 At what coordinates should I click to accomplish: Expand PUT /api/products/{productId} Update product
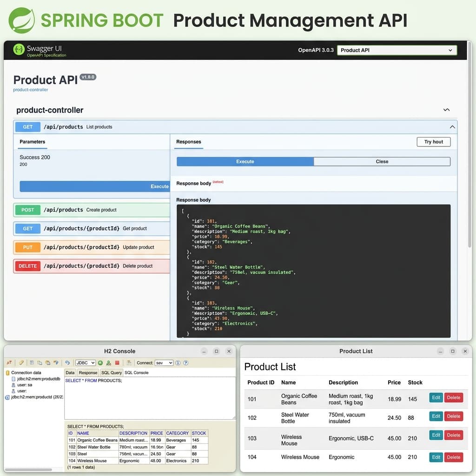(x=92, y=247)
